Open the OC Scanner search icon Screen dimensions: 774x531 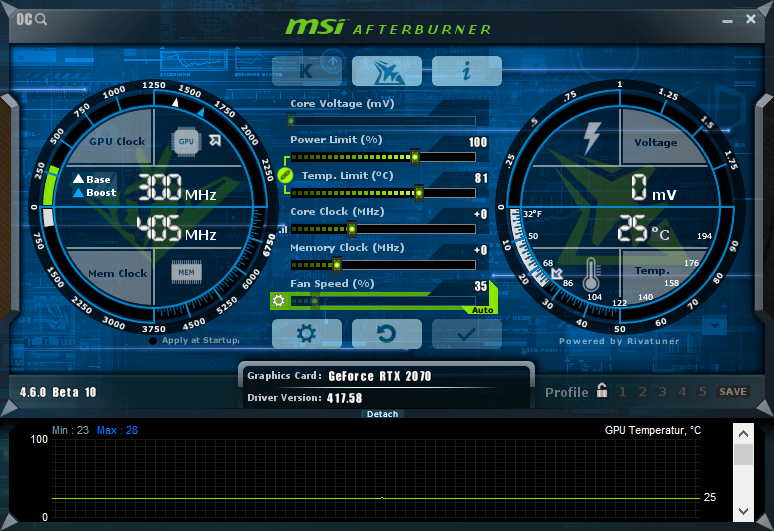pos(32,19)
